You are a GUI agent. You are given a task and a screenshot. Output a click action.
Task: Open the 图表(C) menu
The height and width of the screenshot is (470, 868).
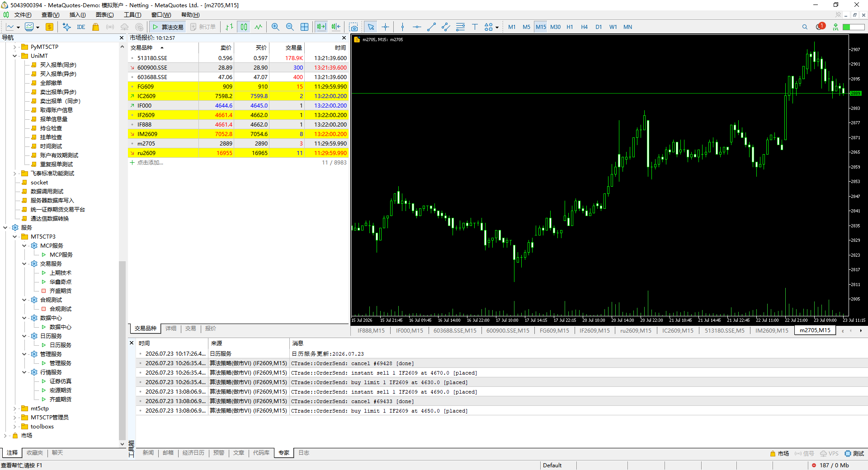pyautogui.click(x=104, y=15)
